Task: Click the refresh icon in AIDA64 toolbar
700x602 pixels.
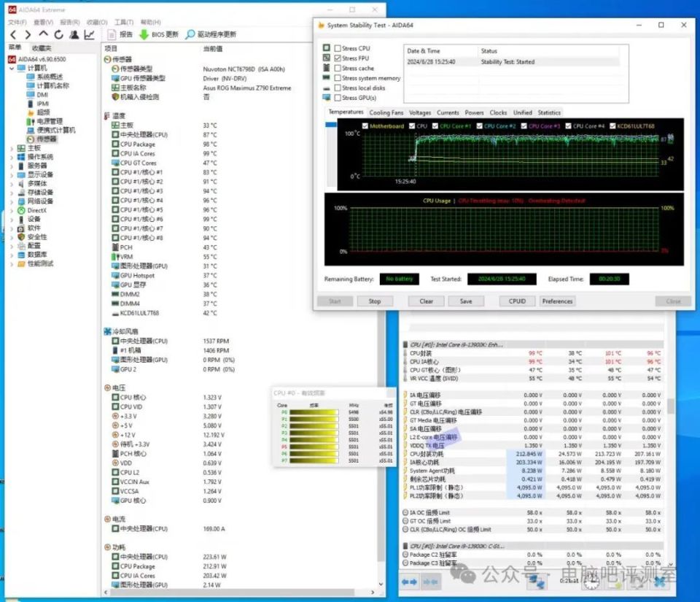Action: tap(59, 34)
